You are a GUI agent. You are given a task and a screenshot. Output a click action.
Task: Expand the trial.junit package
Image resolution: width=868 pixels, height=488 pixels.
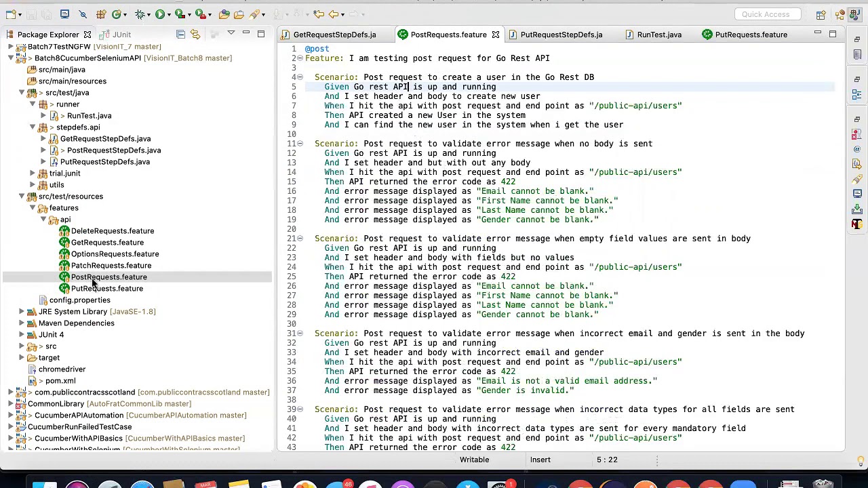tap(33, 174)
